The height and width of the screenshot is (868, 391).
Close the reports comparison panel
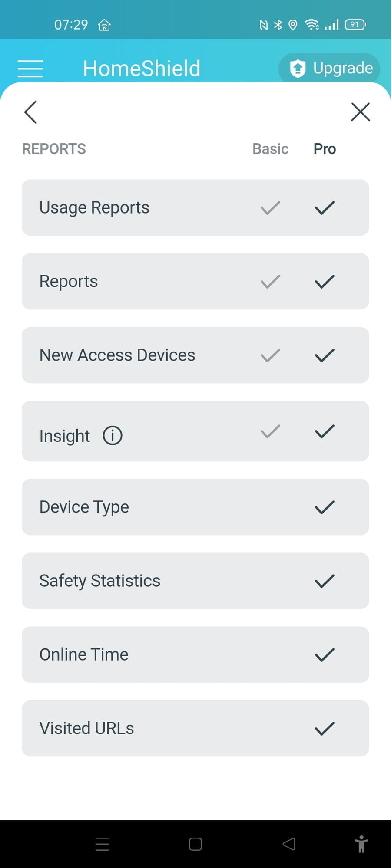click(360, 112)
